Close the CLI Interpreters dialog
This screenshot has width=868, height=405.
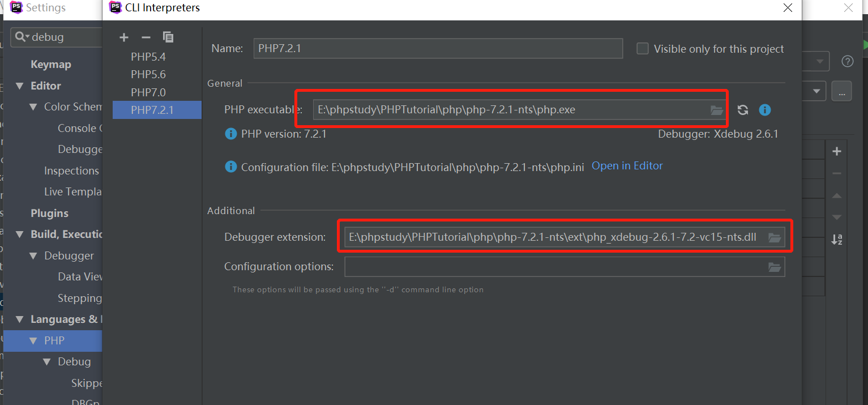(x=788, y=7)
